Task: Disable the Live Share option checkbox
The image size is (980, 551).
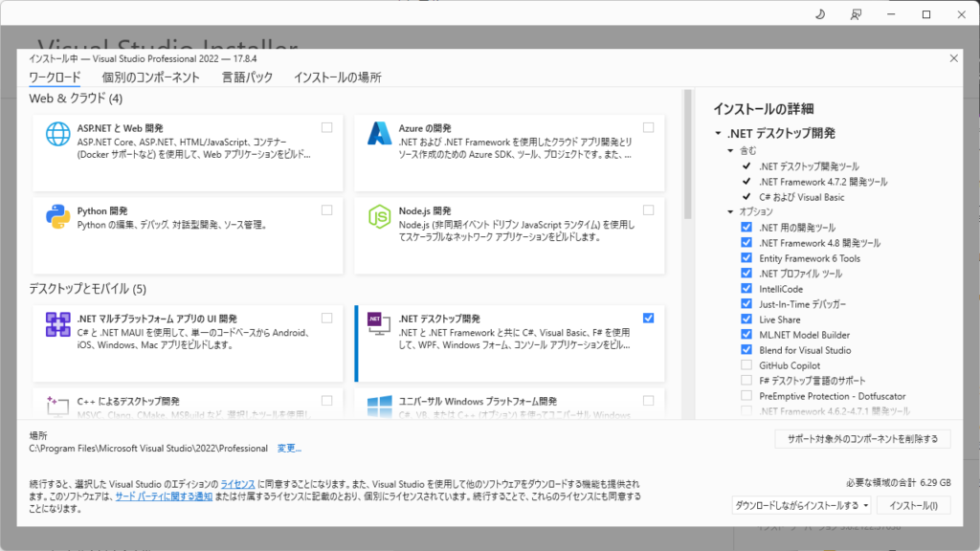Action: click(746, 320)
